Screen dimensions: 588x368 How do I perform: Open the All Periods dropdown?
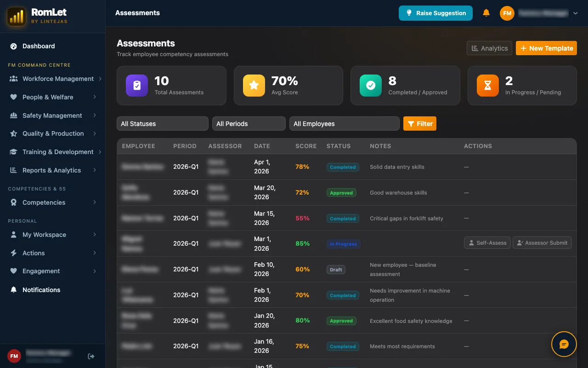point(249,124)
